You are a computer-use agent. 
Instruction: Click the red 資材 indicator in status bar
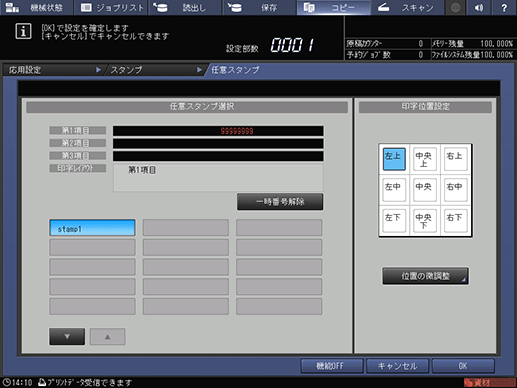coord(490,383)
